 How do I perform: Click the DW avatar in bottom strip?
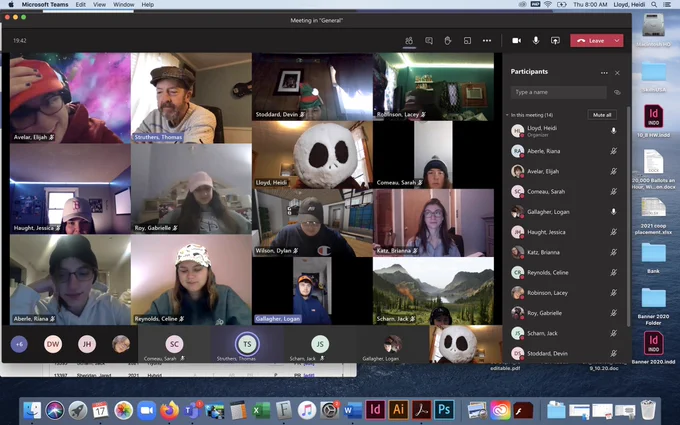(53, 344)
